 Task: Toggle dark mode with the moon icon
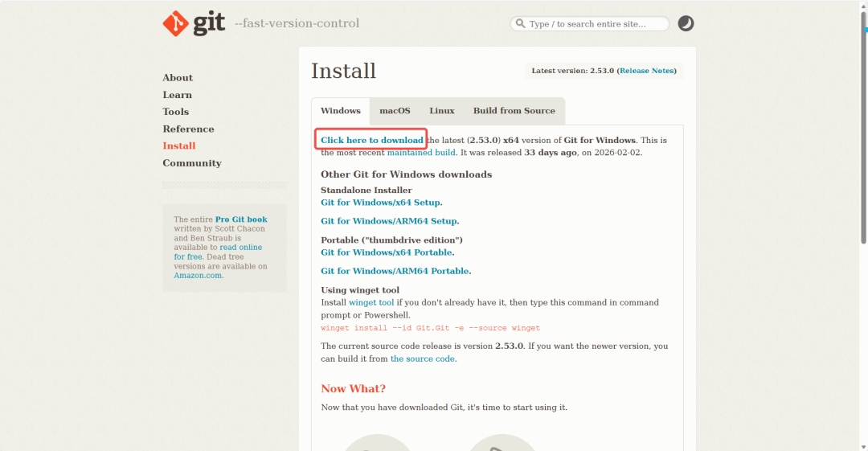tap(686, 23)
